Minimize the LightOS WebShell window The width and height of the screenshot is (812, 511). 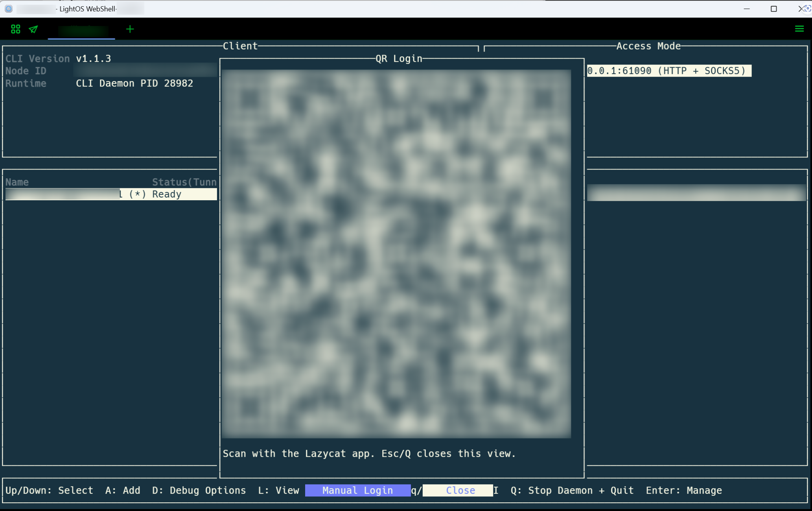tap(747, 9)
